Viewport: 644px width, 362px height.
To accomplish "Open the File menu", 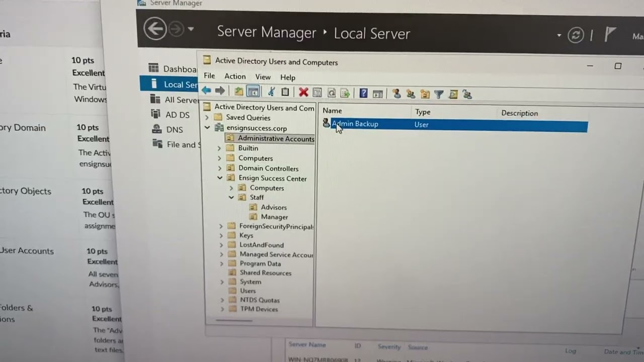I will (209, 76).
